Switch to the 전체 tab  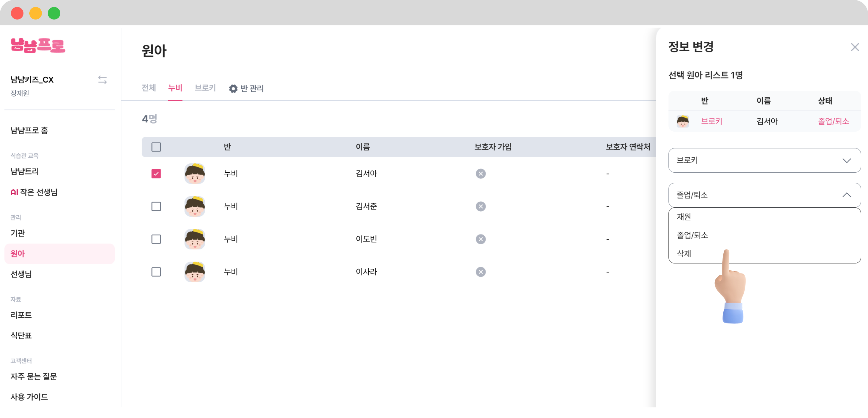tap(149, 88)
